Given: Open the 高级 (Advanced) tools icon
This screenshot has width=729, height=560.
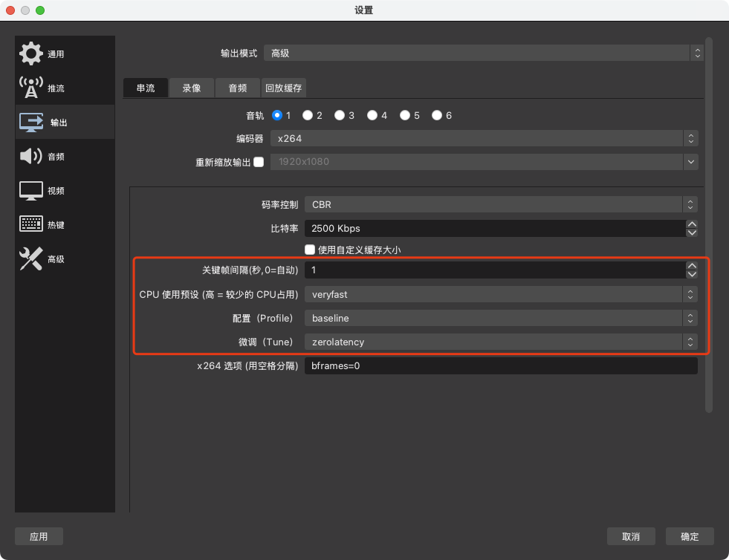Looking at the screenshot, I should click(x=31, y=259).
